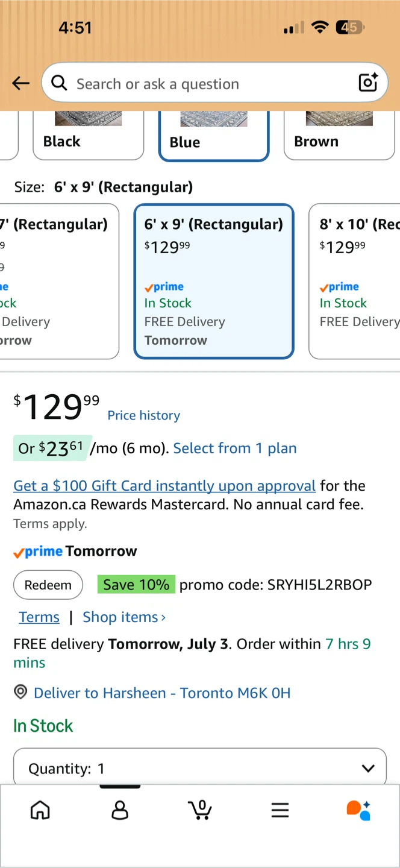Tap the back arrow icon
Image resolution: width=400 pixels, height=868 pixels.
[x=20, y=84]
